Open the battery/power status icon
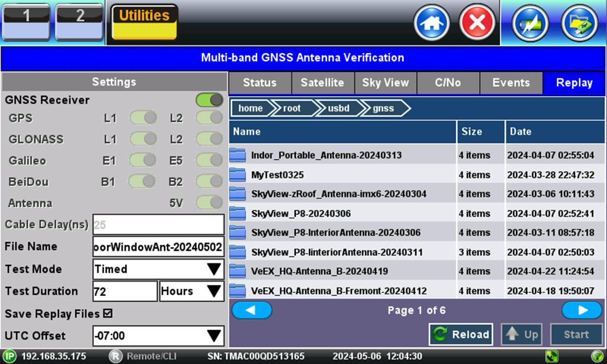The image size is (607, 364). pos(530,22)
